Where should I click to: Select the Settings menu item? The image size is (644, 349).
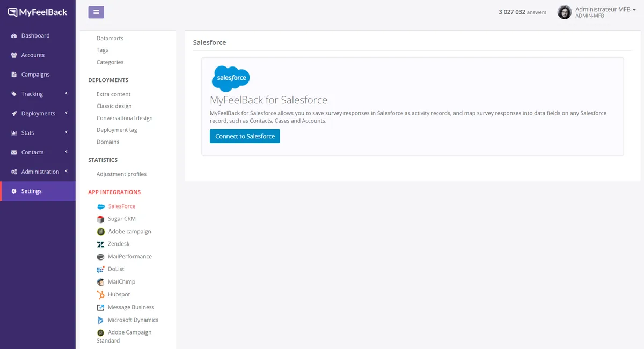tap(38, 191)
